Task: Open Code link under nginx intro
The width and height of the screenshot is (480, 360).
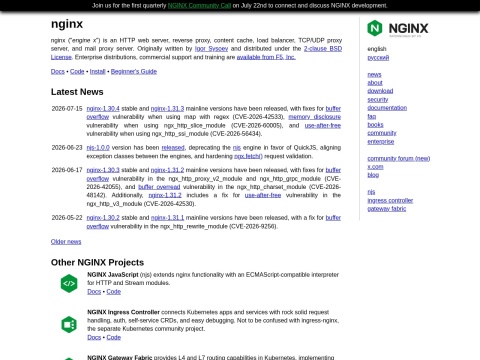Action: tap(77, 71)
